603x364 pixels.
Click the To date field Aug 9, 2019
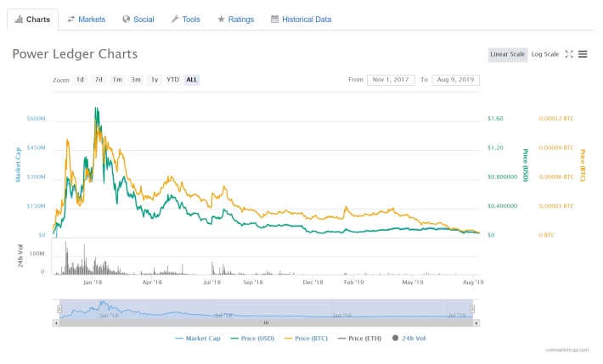[x=455, y=80]
